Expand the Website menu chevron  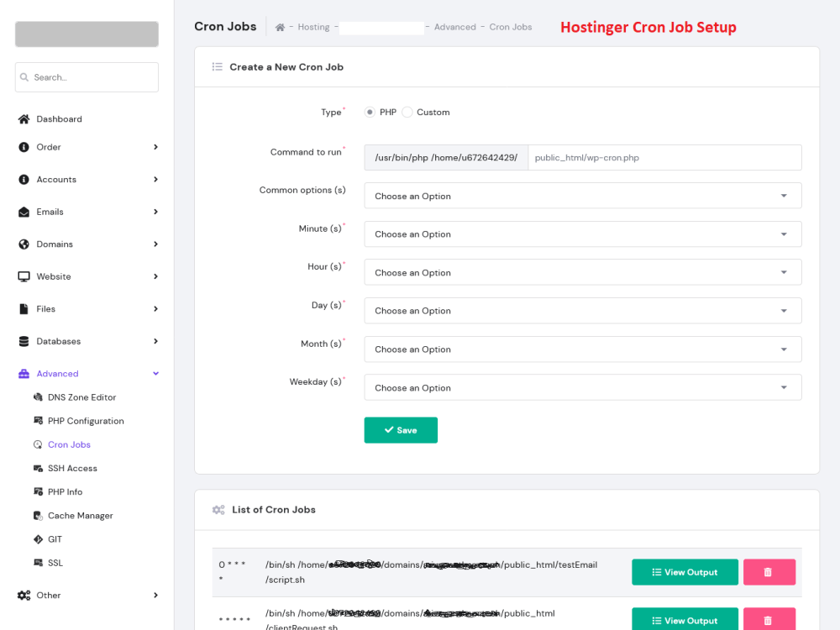click(x=156, y=276)
